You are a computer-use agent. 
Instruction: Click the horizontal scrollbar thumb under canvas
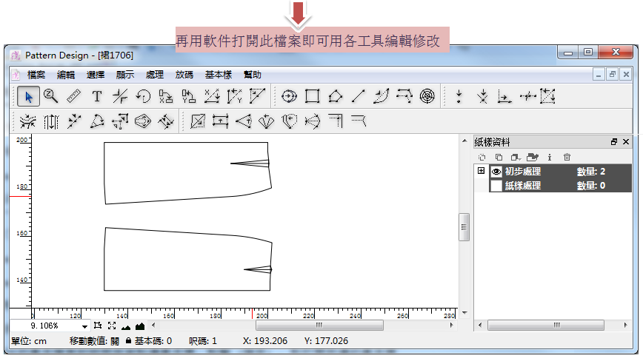(x=319, y=325)
